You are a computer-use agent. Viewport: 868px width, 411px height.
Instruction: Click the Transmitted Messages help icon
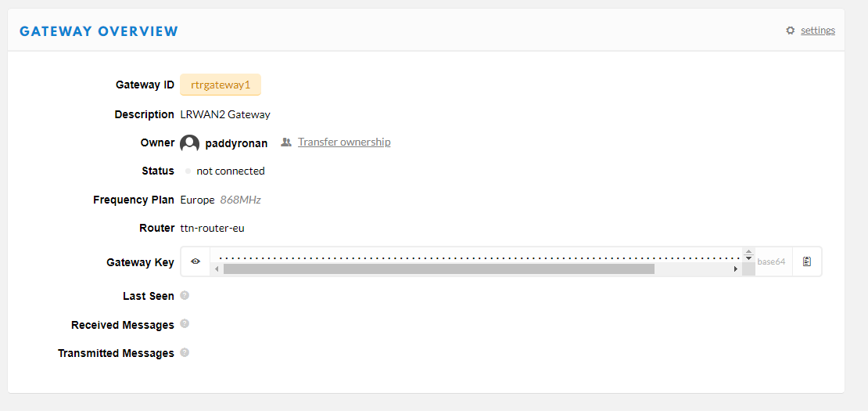tap(185, 352)
